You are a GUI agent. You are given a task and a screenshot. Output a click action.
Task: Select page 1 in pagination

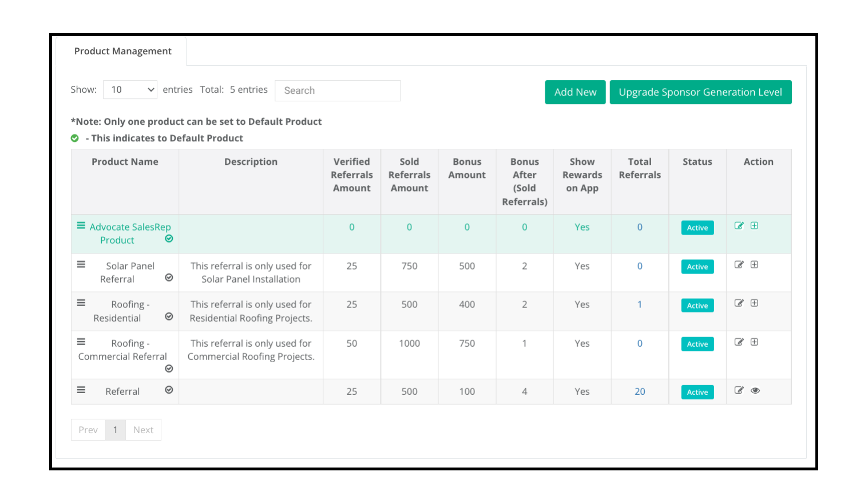(115, 430)
